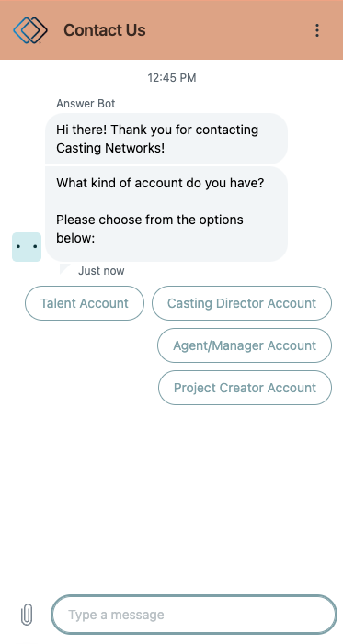Click the Answer Bot sender label
This screenshot has height=644, width=343.
click(x=86, y=104)
